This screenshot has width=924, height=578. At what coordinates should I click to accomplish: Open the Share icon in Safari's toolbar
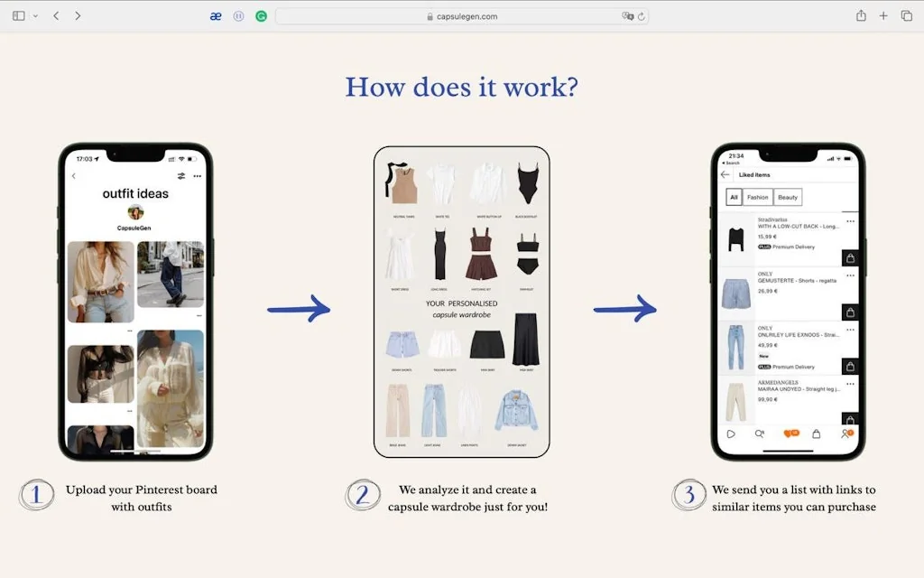pos(862,15)
